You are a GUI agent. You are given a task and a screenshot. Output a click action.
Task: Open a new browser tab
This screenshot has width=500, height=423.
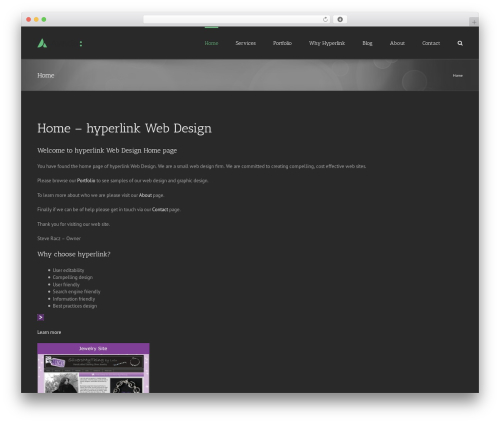click(474, 22)
